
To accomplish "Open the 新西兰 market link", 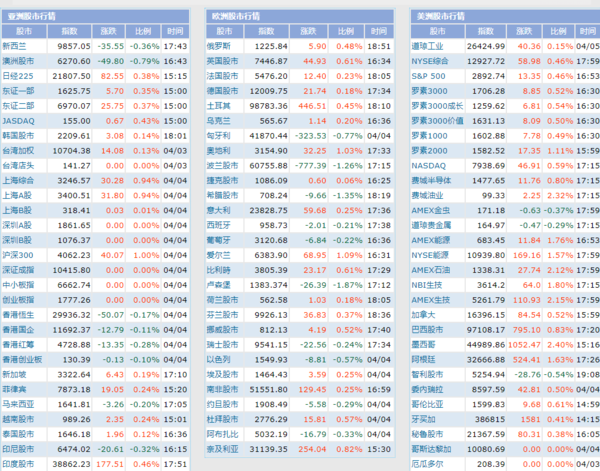I will point(15,46).
